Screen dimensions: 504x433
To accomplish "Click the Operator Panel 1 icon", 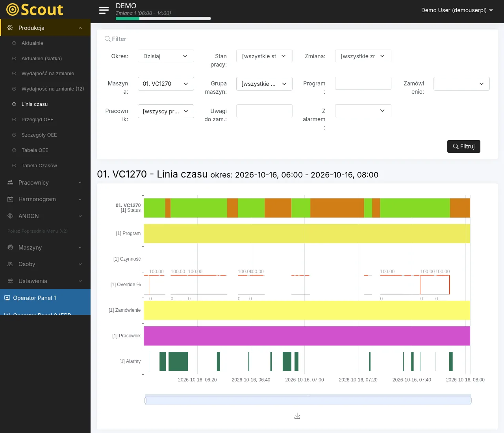I will 7,298.
